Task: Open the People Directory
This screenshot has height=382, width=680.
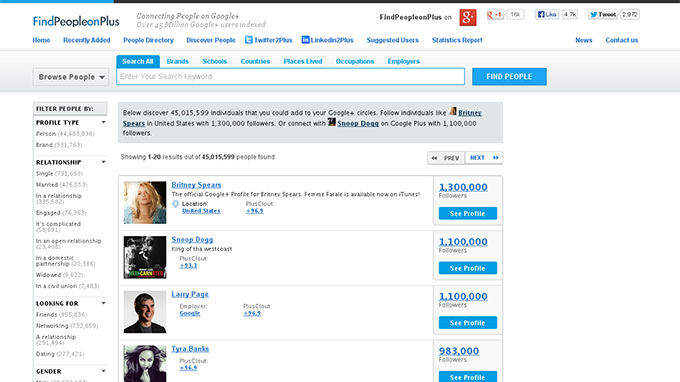Action: (x=148, y=40)
